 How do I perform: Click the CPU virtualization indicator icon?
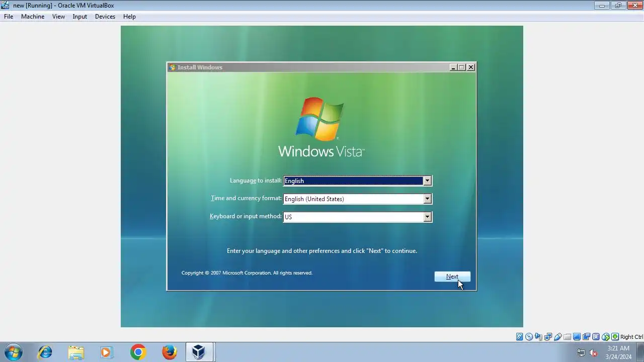596,337
